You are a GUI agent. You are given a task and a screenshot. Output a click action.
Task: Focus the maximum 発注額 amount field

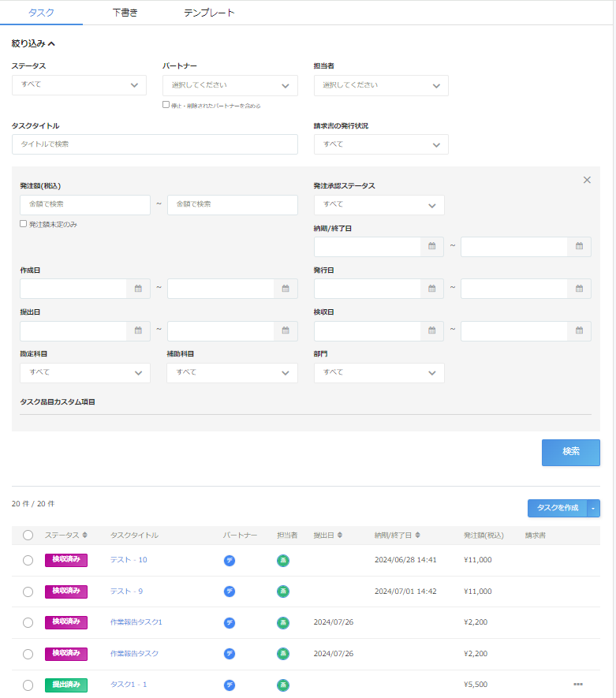233,205
